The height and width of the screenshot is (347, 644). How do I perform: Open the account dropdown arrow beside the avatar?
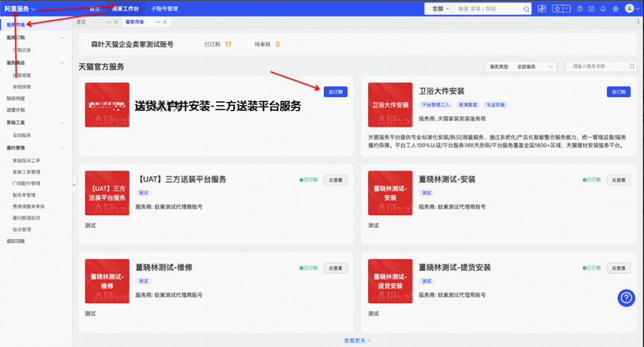coord(637,9)
